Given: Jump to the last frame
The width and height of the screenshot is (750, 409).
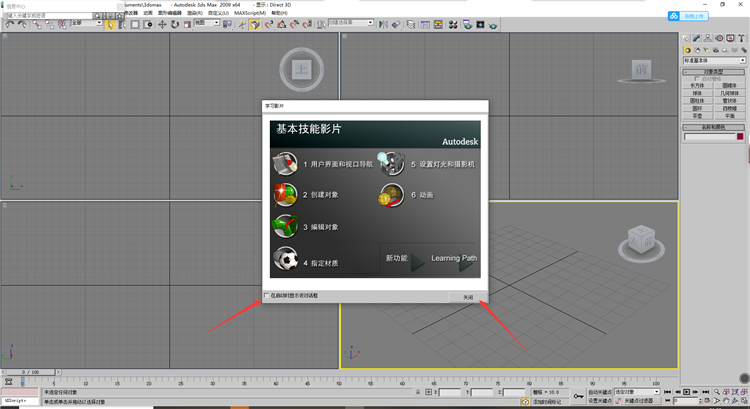Looking at the screenshot, I should [705, 392].
